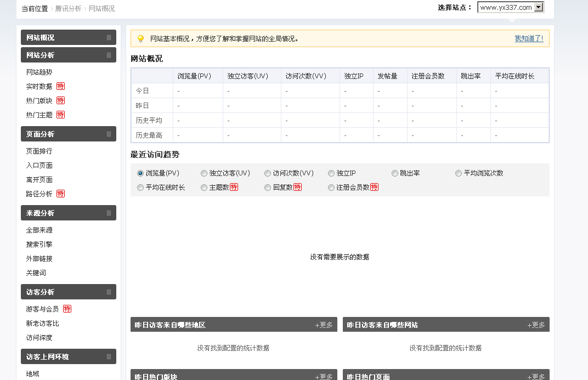The height and width of the screenshot is (380, 588).
Task: Click the 特 badge next to 路径分析
Action: pos(60,194)
